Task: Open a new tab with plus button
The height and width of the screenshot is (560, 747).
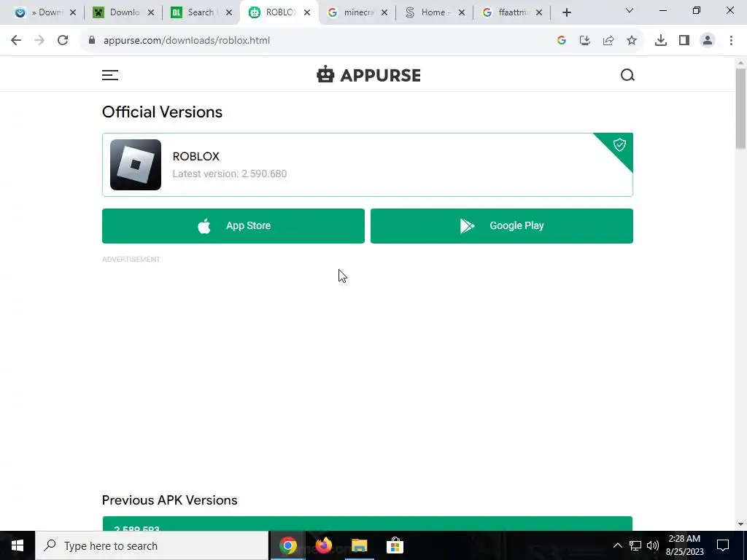Action: tap(566, 13)
